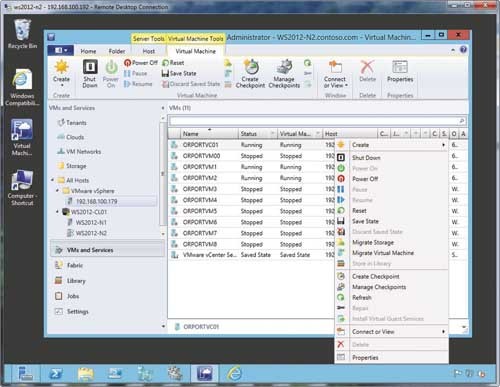Click File Explorer folder taskbar icon

(x=86, y=373)
